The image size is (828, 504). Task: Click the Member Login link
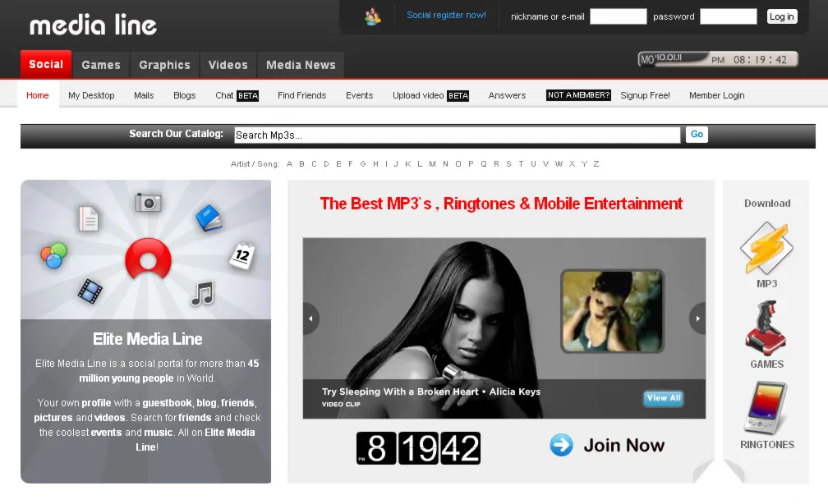pyautogui.click(x=716, y=95)
